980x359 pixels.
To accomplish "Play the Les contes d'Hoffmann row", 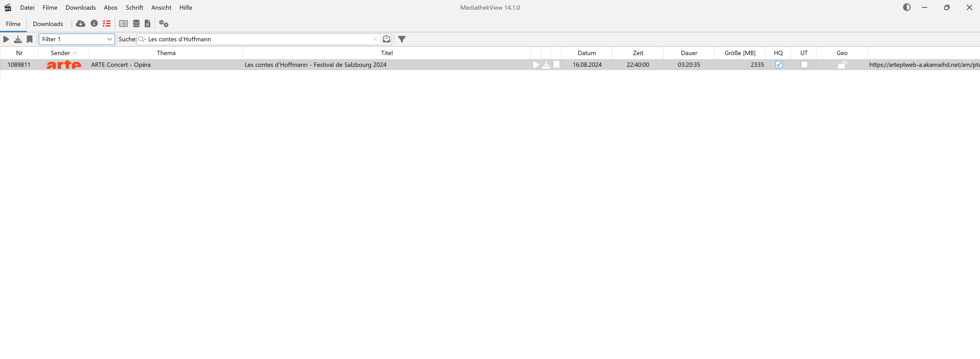I will (x=536, y=65).
